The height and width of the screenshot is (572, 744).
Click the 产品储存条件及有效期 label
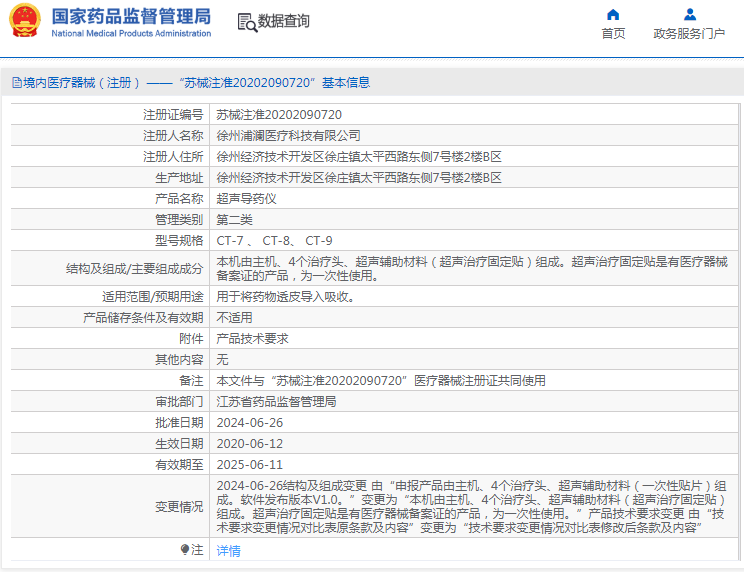pyautogui.click(x=143, y=317)
